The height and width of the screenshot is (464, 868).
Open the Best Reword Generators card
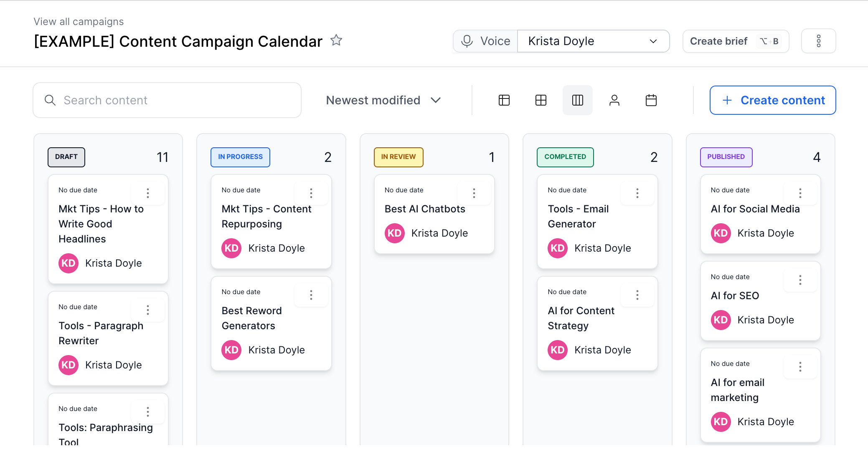point(252,318)
